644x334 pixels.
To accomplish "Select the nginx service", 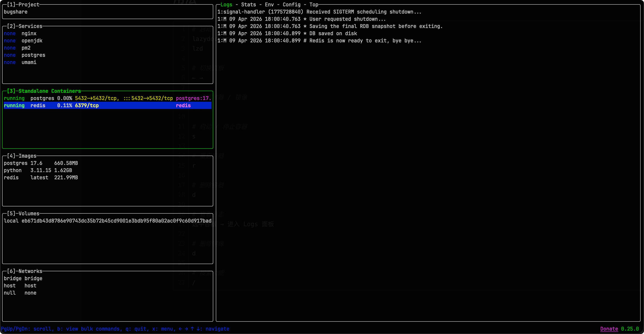I will tap(29, 33).
